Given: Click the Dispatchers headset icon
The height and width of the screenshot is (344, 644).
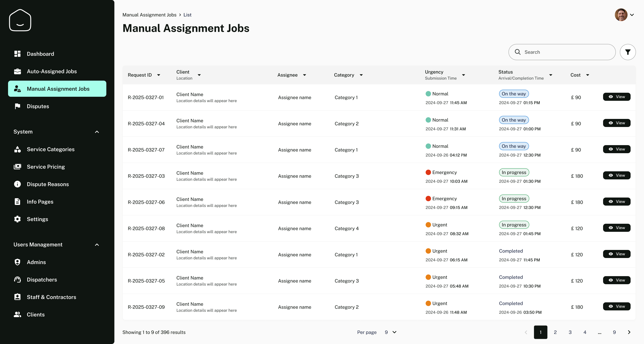Looking at the screenshot, I should (x=17, y=280).
